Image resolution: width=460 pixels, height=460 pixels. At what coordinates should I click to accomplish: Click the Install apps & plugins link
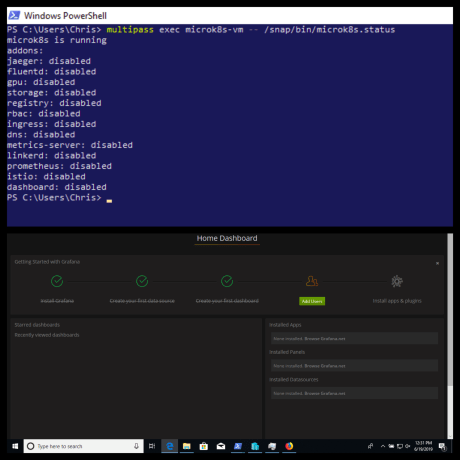click(x=397, y=301)
